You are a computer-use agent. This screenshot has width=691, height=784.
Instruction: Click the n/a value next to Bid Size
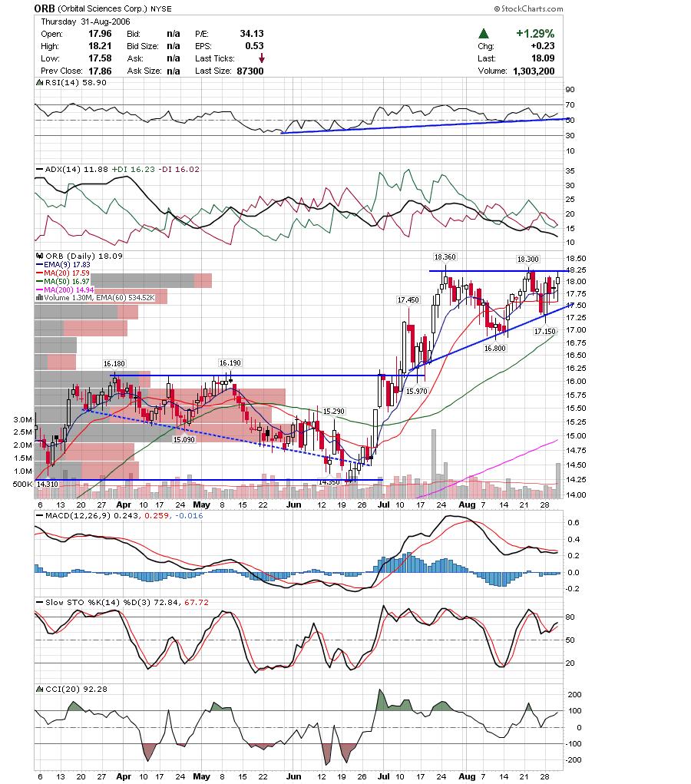pyautogui.click(x=174, y=46)
